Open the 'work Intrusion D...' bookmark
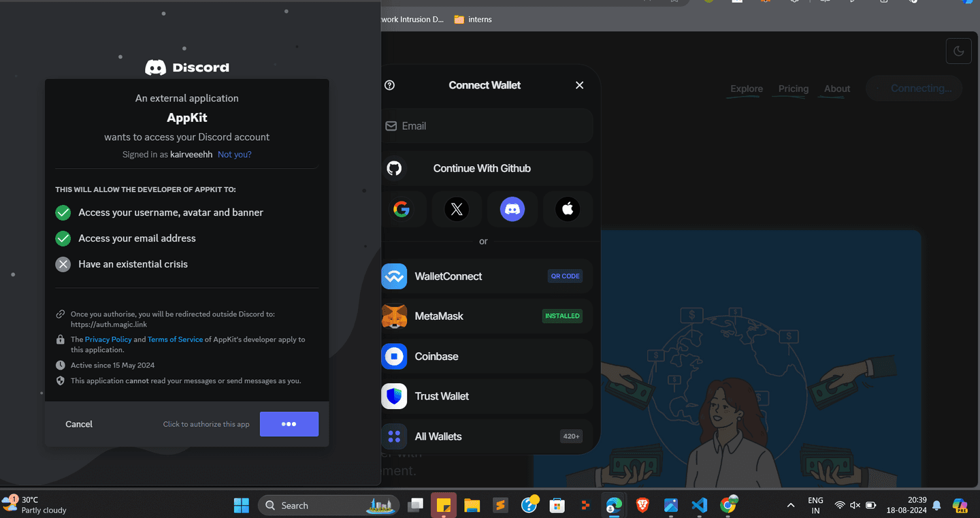This screenshot has width=980, height=518. pyautogui.click(x=412, y=19)
